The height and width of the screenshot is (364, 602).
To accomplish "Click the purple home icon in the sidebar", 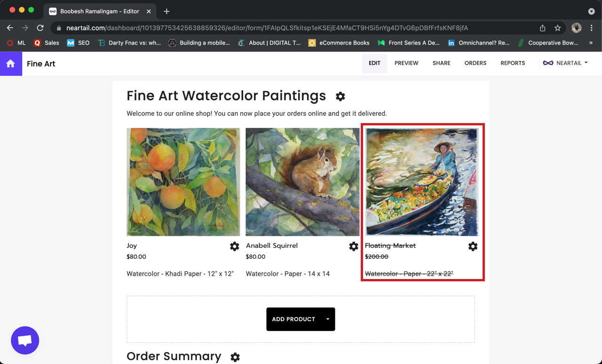I will (10, 63).
